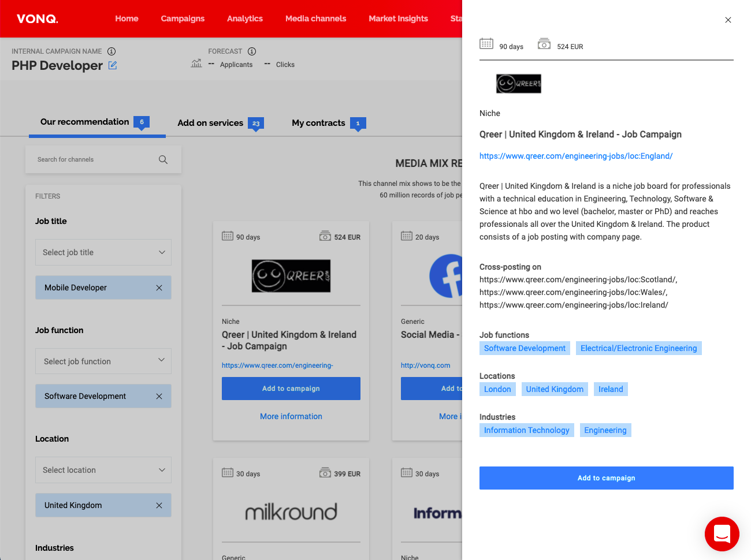The height and width of the screenshot is (560, 751).
Task: Click the forecast chart icon
Action: (196, 63)
